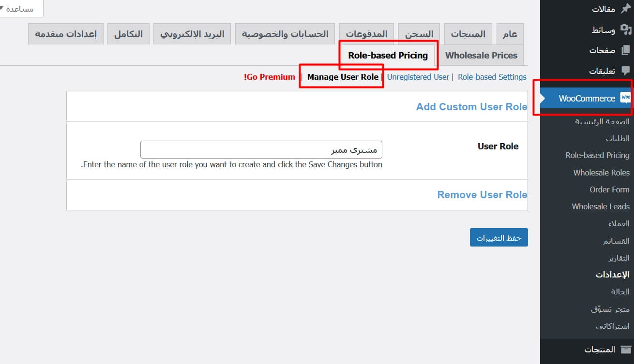Open العملاء customers submenu
This screenshot has height=364, width=634.
click(x=619, y=224)
